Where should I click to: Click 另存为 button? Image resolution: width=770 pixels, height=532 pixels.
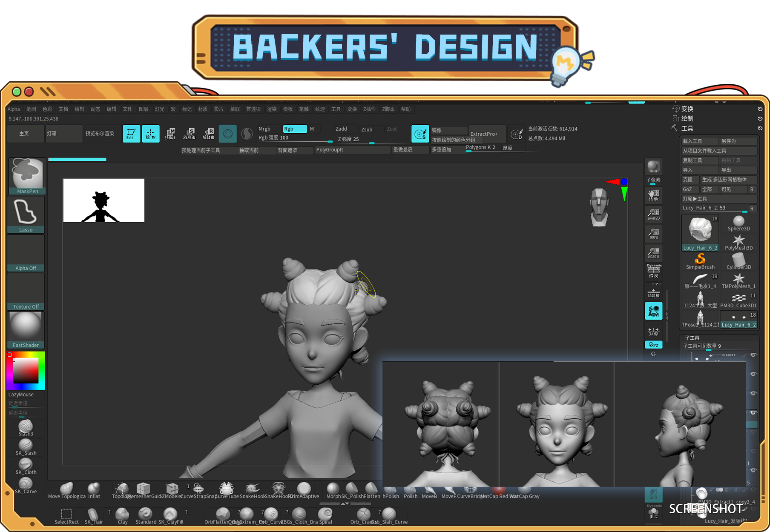(x=738, y=141)
